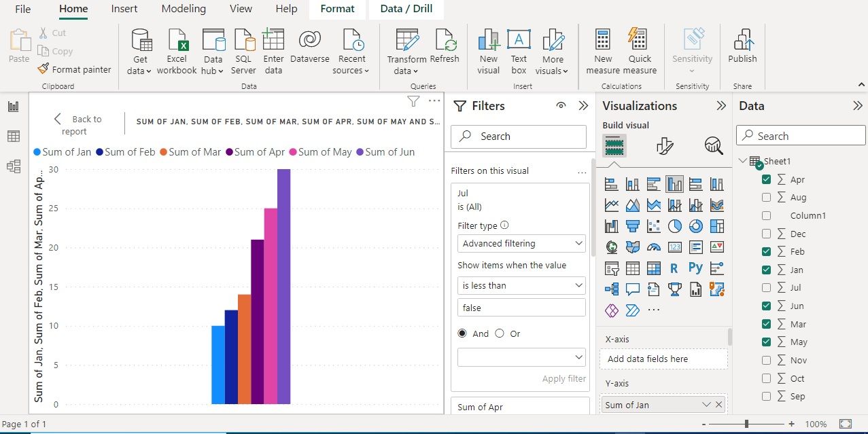Switch to the Modeling tab
The image size is (868, 434).
(184, 9)
